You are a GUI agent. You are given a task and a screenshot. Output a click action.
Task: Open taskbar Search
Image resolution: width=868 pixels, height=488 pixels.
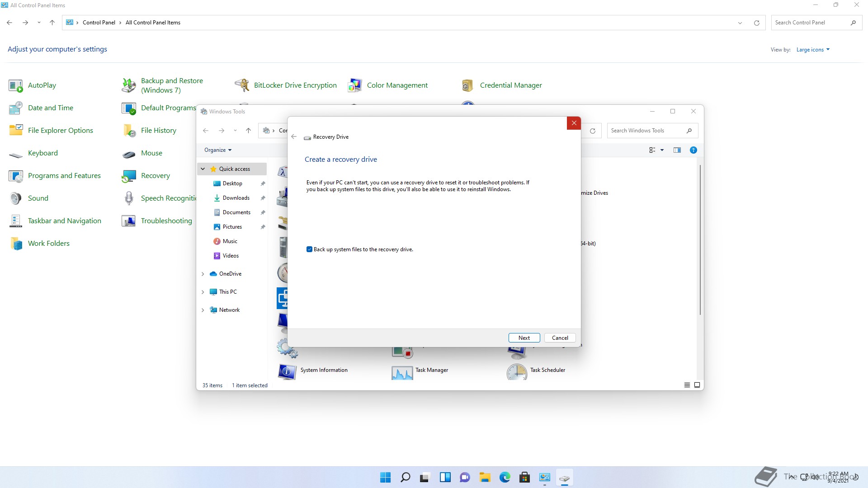click(405, 477)
